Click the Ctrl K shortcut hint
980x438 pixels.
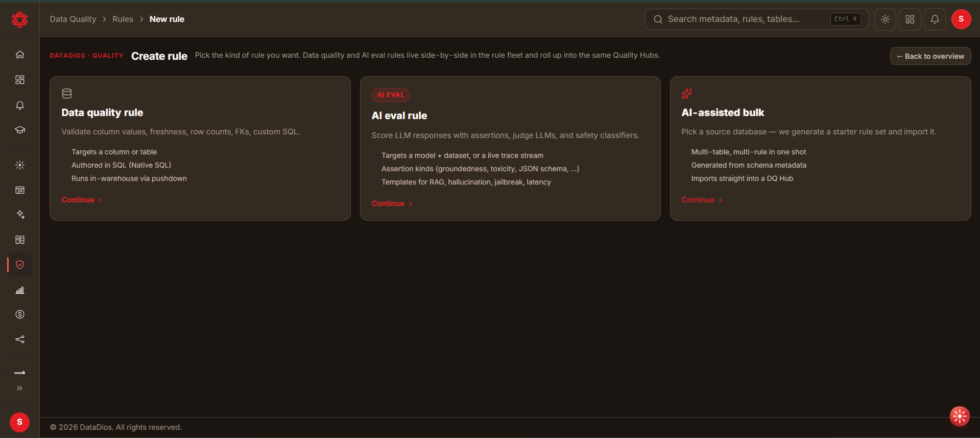pos(846,19)
